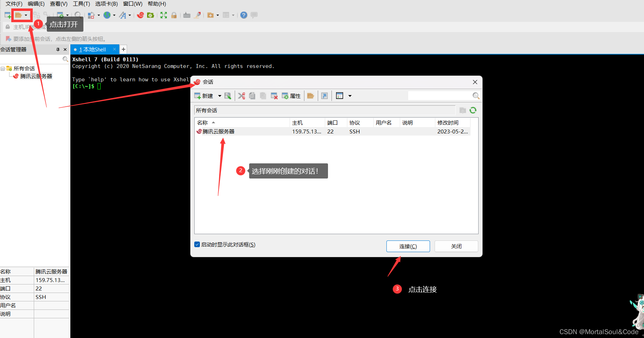Click the 连接(C) button
Viewport: 644px width, 338px height.
click(x=408, y=246)
